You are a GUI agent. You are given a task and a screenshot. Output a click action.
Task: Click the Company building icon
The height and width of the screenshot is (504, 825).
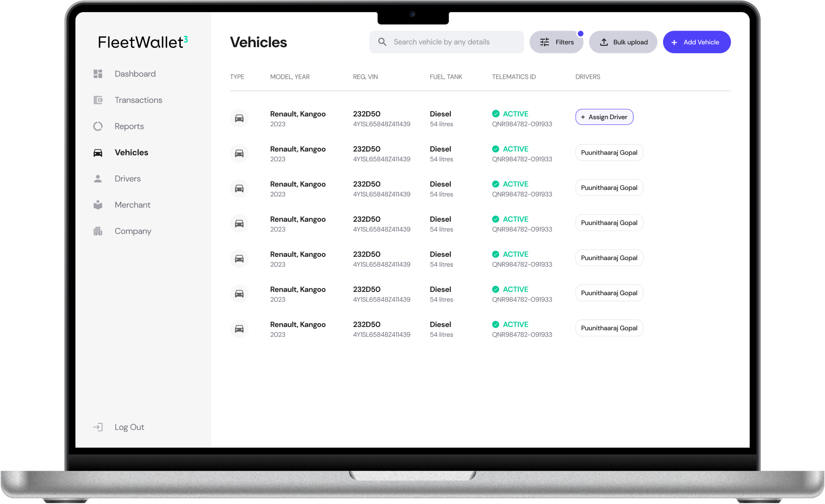coord(98,231)
